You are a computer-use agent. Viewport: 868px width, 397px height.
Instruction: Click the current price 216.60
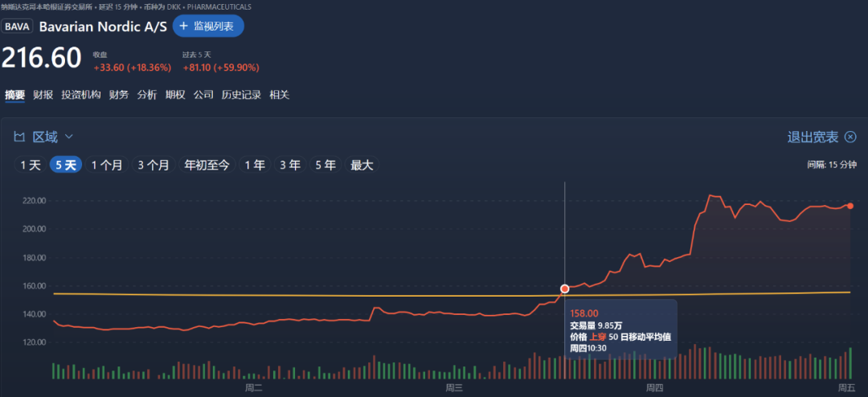pos(42,58)
